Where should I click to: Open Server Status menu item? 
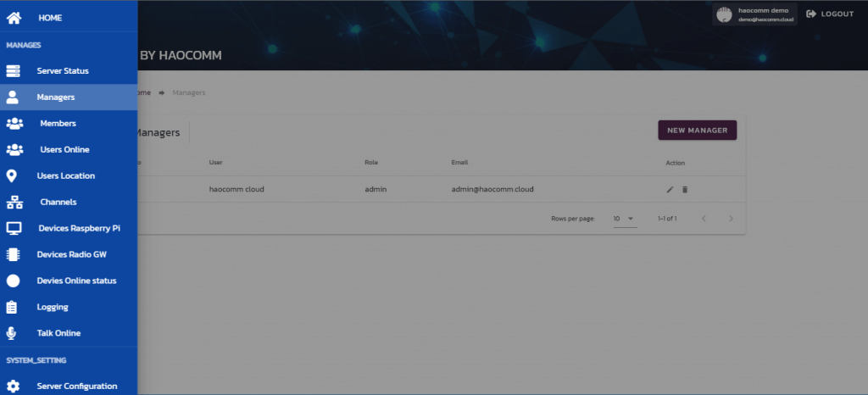[69, 71]
